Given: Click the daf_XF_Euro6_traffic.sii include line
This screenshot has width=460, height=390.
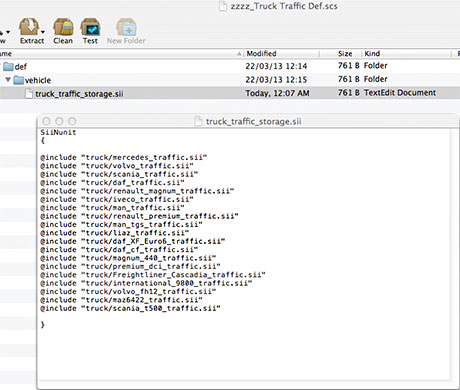Looking at the screenshot, I should click(133, 241).
